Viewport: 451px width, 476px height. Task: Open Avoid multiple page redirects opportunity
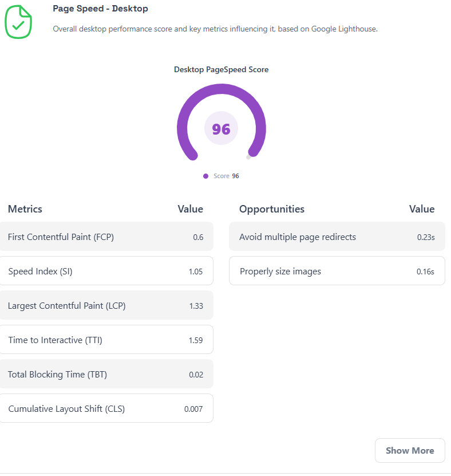[x=337, y=237]
